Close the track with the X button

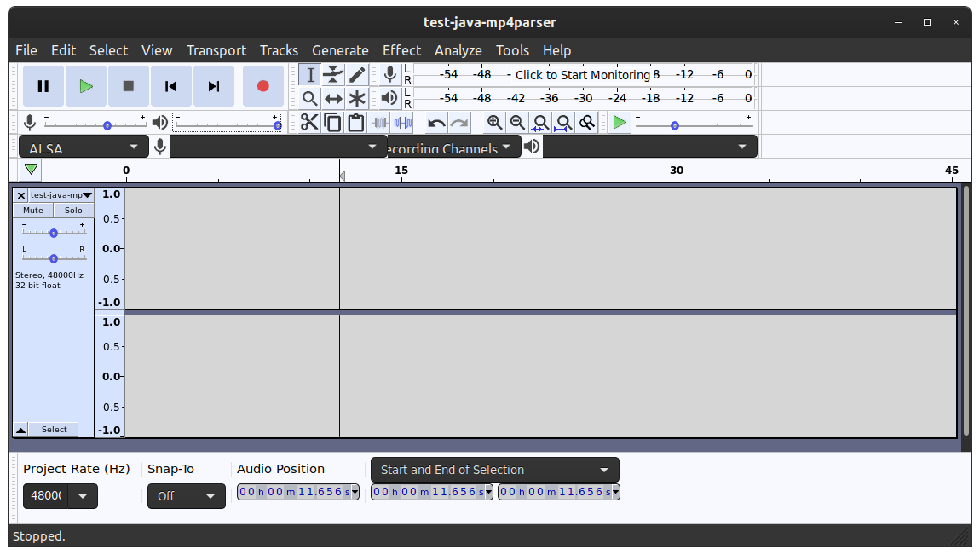point(20,195)
